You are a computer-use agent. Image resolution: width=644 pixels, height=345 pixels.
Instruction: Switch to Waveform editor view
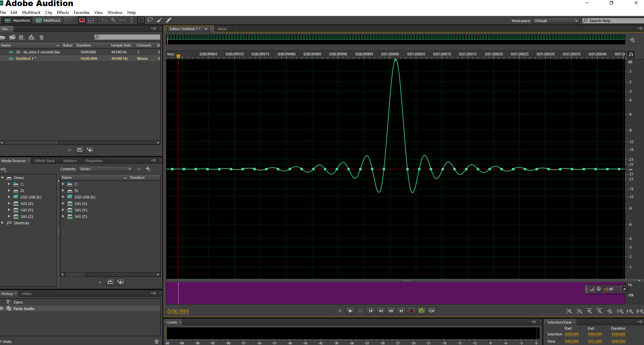pos(17,20)
